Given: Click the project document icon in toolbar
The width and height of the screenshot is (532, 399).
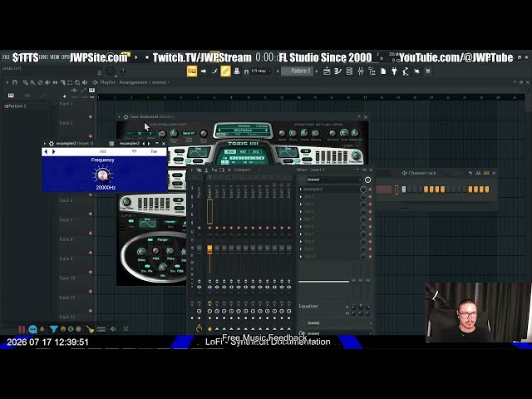Looking at the screenshot, I should click(383, 71).
